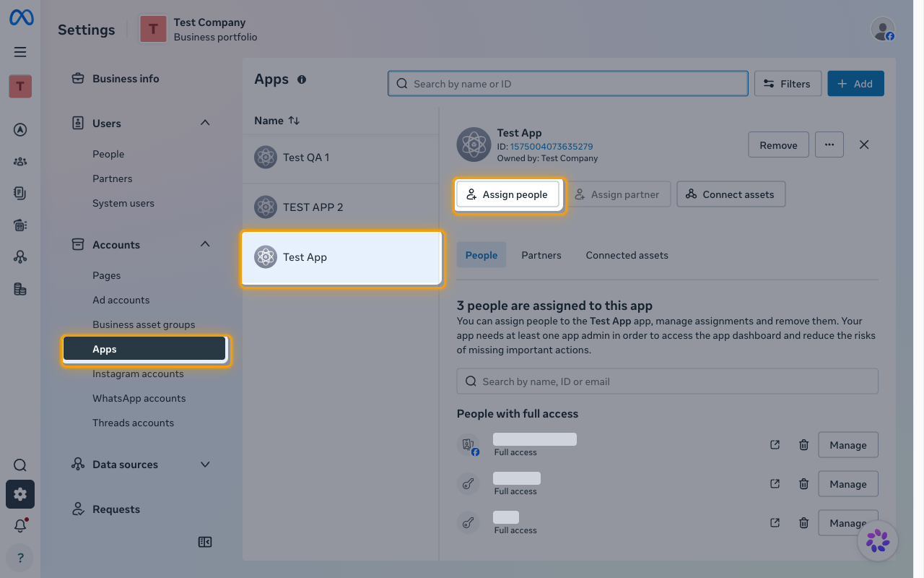Collapse the Users section chevron
924x578 pixels.
pos(205,123)
